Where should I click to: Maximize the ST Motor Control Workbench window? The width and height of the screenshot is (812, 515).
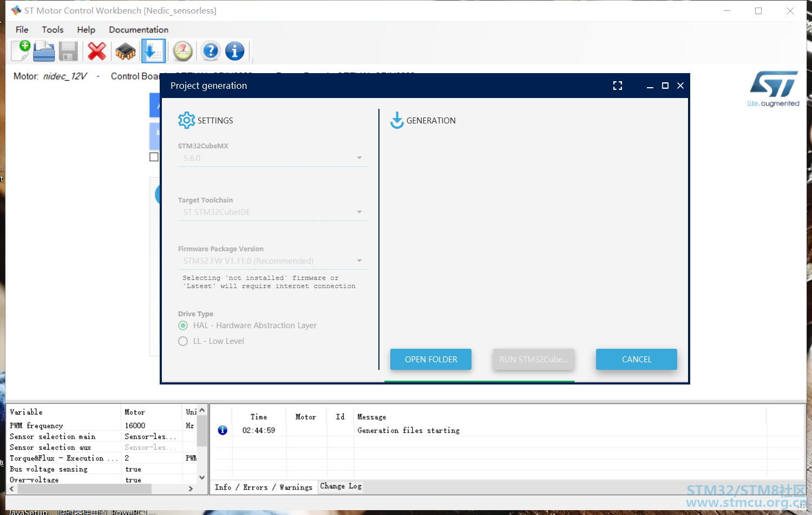(758, 11)
